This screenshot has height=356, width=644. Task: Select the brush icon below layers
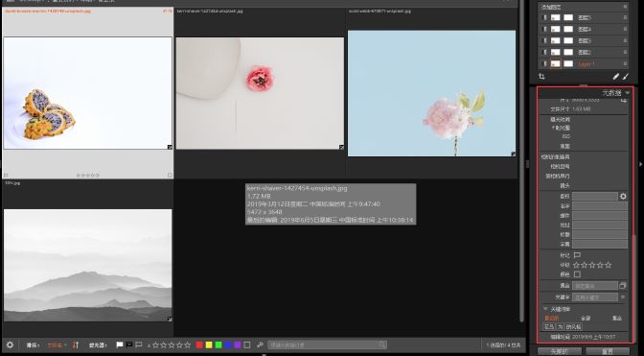tap(626, 77)
